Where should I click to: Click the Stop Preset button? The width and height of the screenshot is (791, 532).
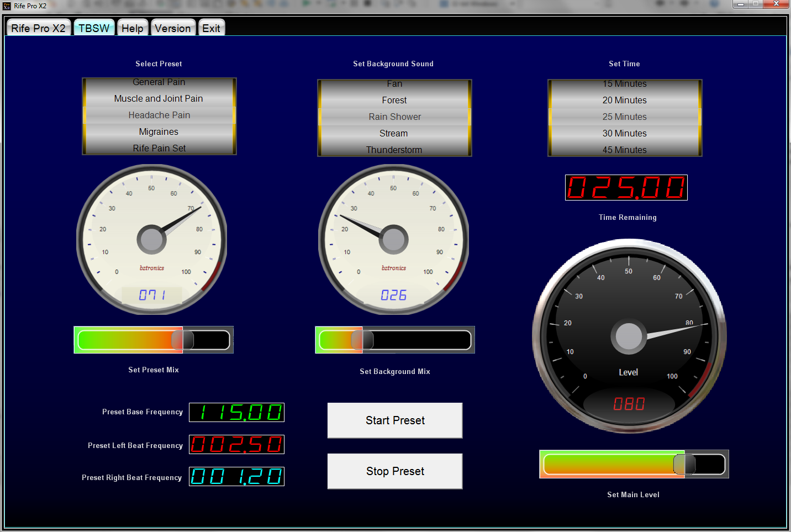[x=395, y=471]
